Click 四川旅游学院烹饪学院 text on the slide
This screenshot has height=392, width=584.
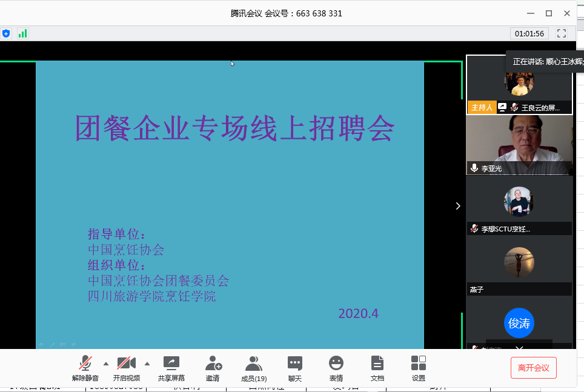pyautogui.click(x=152, y=296)
